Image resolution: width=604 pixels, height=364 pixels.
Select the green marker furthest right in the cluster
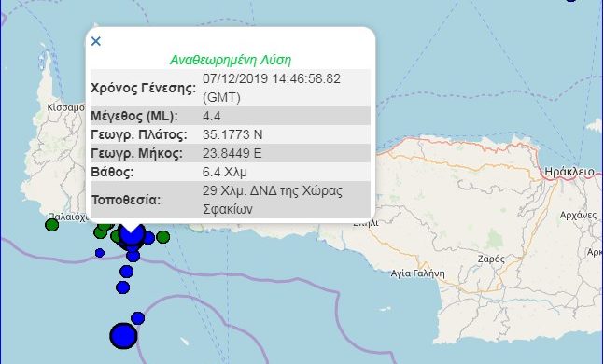[163, 237]
